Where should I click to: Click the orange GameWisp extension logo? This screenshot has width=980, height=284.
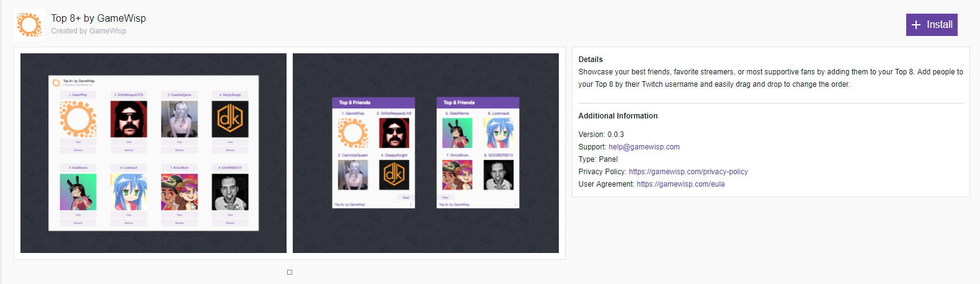coord(29,25)
